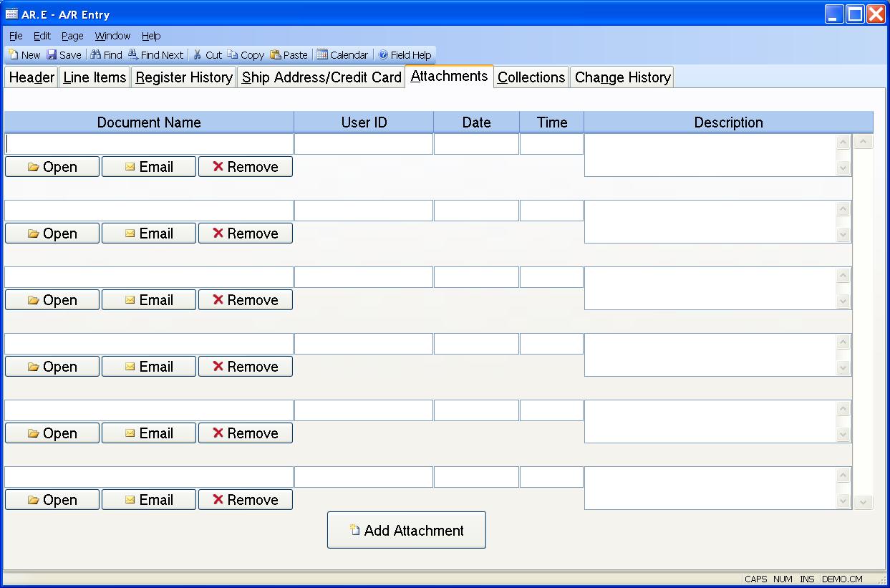The image size is (890, 588).
Task: Click Open button for first attachment row
Action: coord(52,167)
